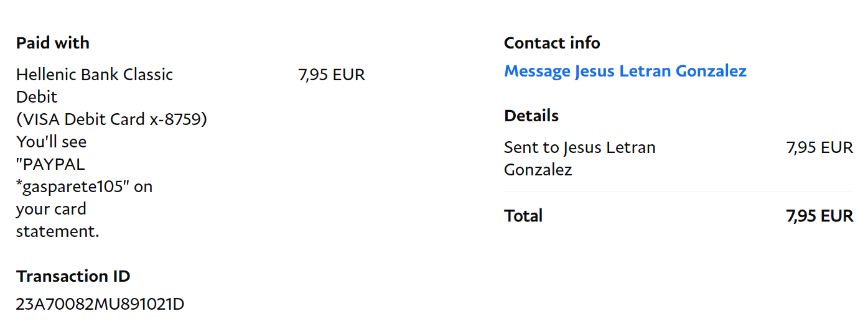Viewport: 868px width, 329px height.
Task: Select the Details heading
Action: [x=531, y=116]
